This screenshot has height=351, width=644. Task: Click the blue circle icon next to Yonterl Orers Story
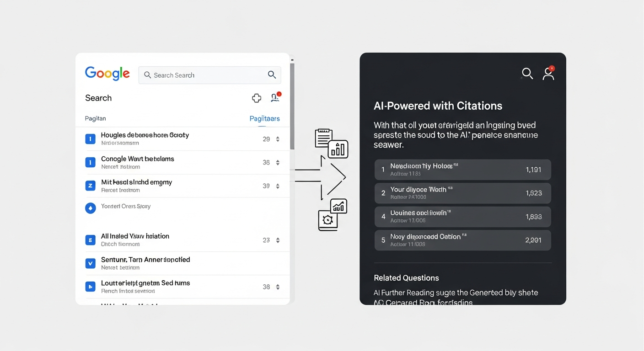[x=90, y=208]
